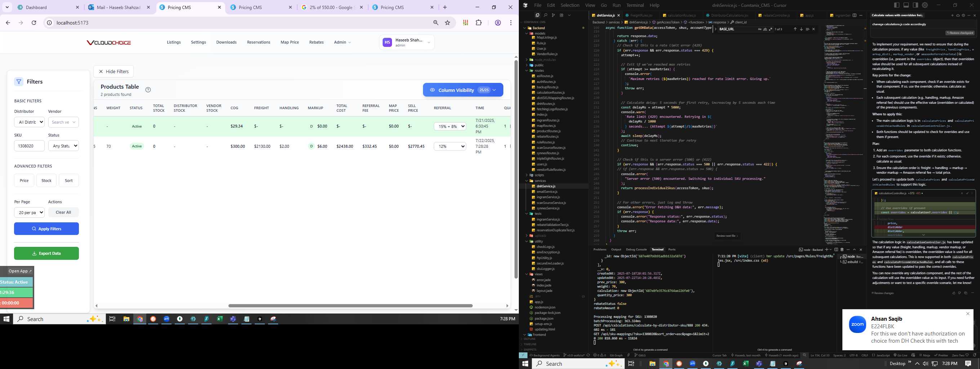Dismiss the Zoom notification from Ahsan Saqib
This screenshot has width=980, height=369.
coord(968,314)
